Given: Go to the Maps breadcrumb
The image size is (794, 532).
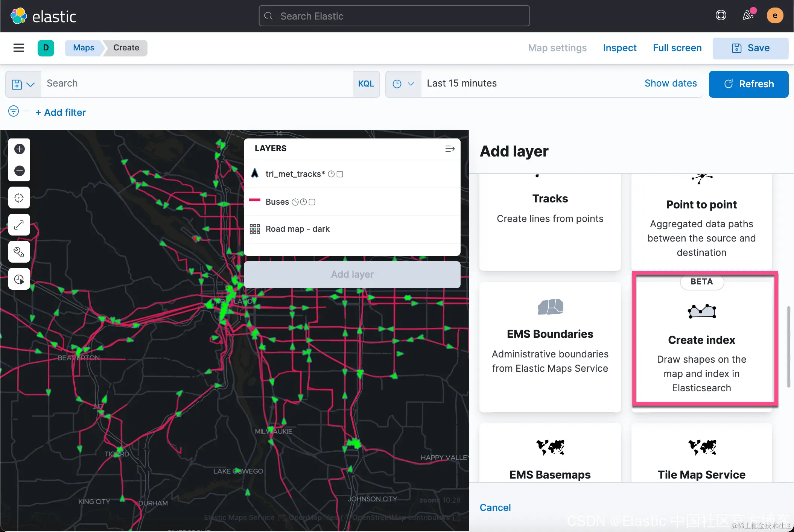Looking at the screenshot, I should (84, 48).
